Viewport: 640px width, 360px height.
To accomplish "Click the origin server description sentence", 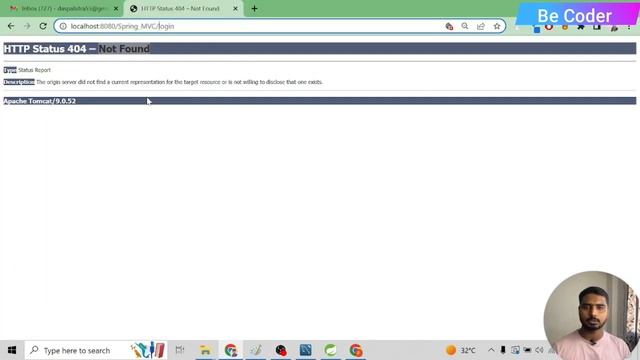I will pos(180,82).
